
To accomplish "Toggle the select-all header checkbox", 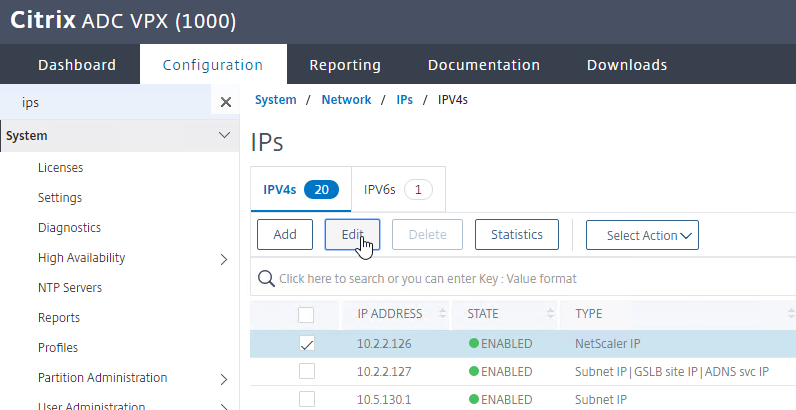I will [x=306, y=315].
